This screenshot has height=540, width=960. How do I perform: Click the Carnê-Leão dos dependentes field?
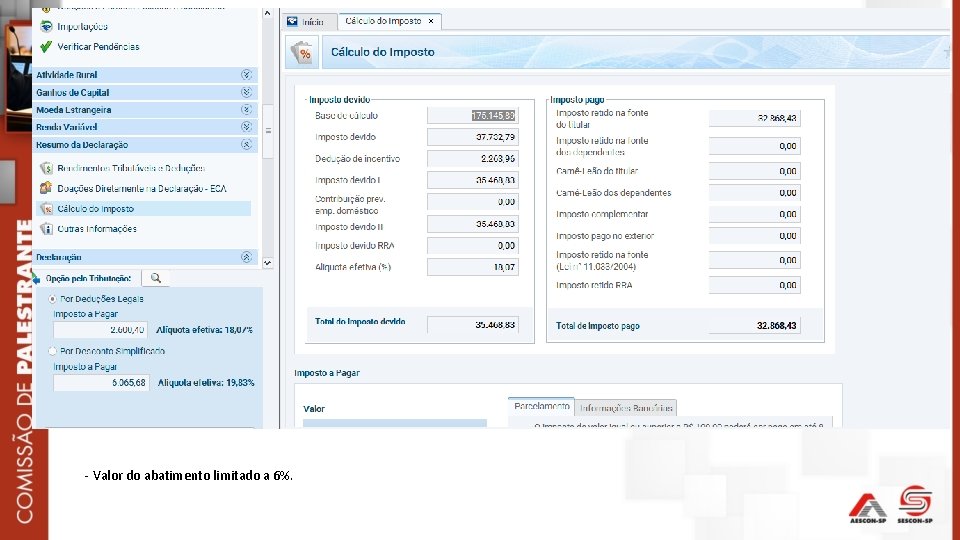coord(754,193)
